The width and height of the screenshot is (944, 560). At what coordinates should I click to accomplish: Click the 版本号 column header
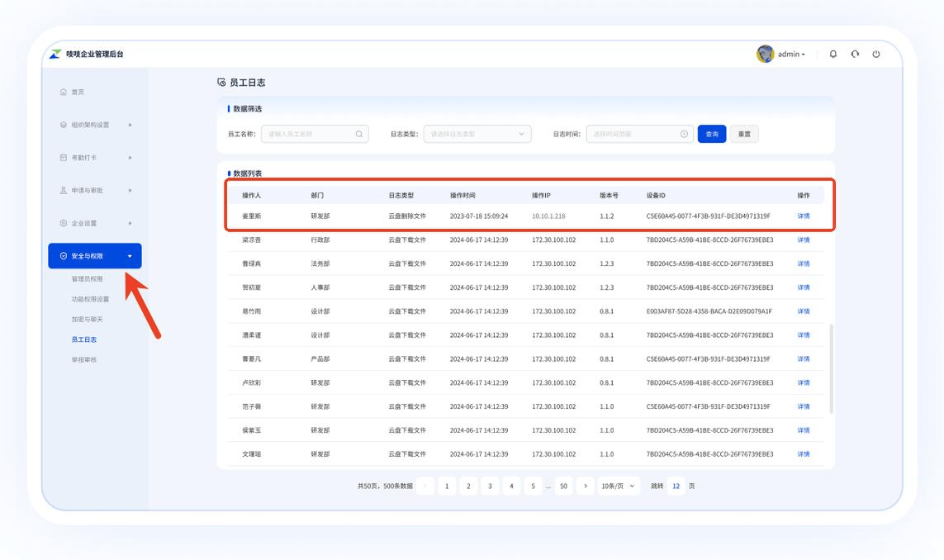[x=610, y=196]
